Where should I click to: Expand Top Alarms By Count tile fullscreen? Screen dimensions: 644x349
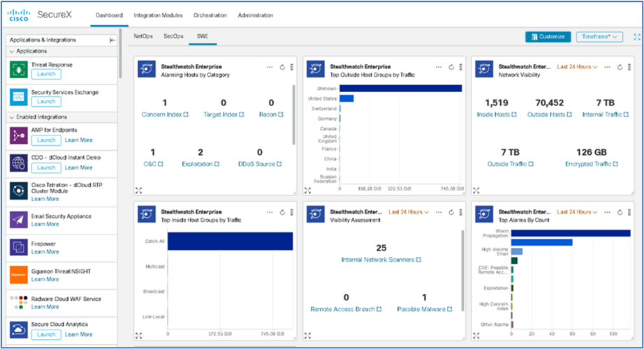pyautogui.click(x=476, y=336)
